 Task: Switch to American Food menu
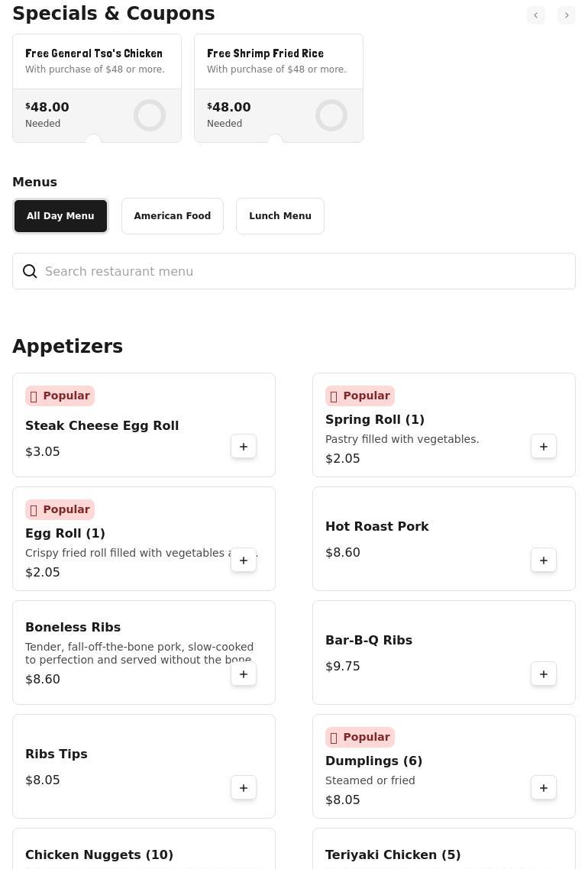(173, 216)
